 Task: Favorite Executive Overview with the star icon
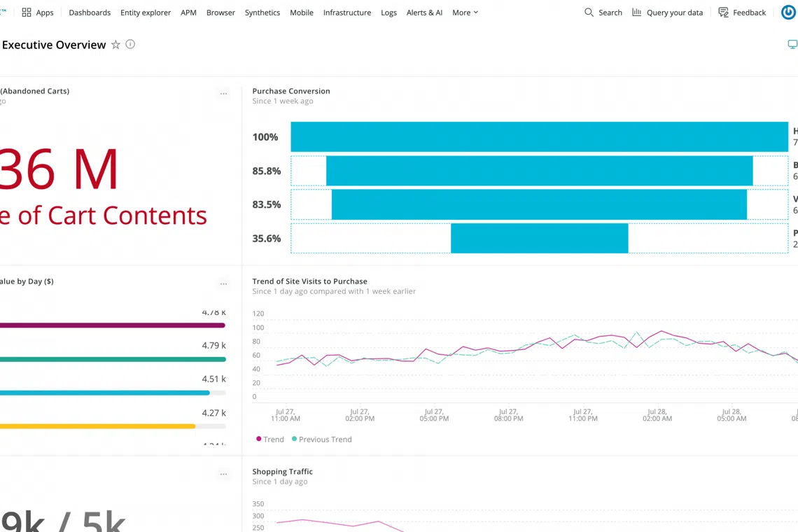pos(115,45)
